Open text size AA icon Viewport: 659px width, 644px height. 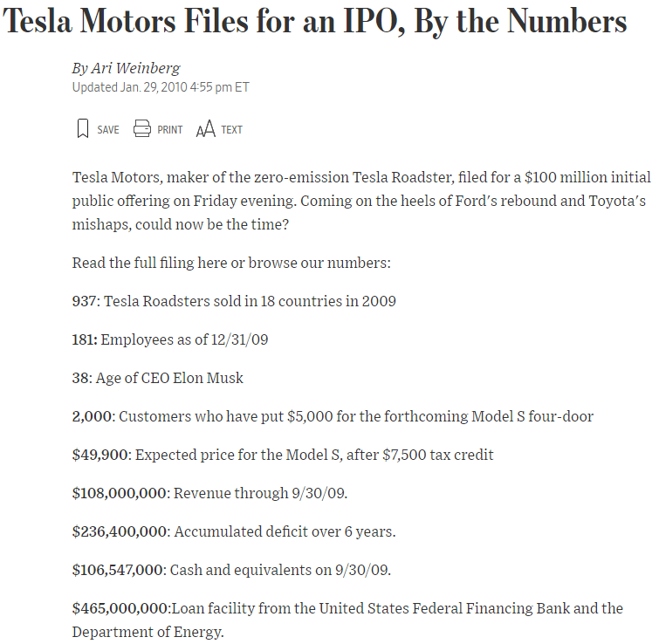click(205, 130)
